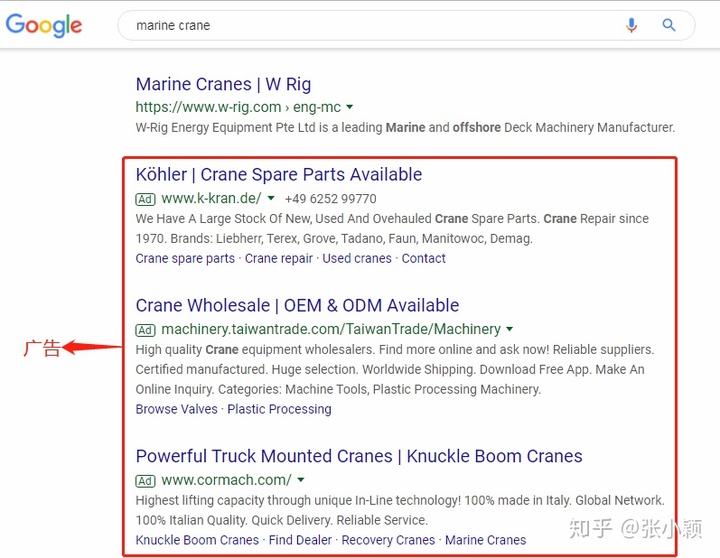The width and height of the screenshot is (720, 558).
Task: Open the Used cranes sitelink
Action: coord(357,259)
